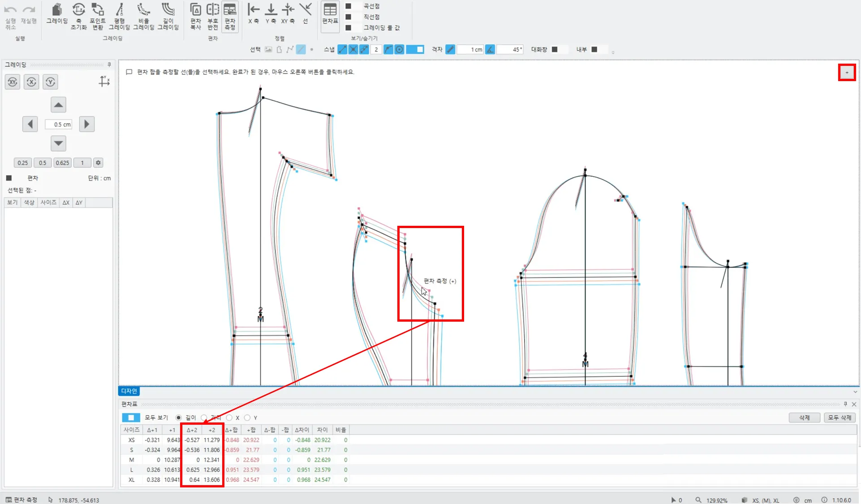
Task: Switch to the 디자인 tab
Action: click(x=129, y=391)
